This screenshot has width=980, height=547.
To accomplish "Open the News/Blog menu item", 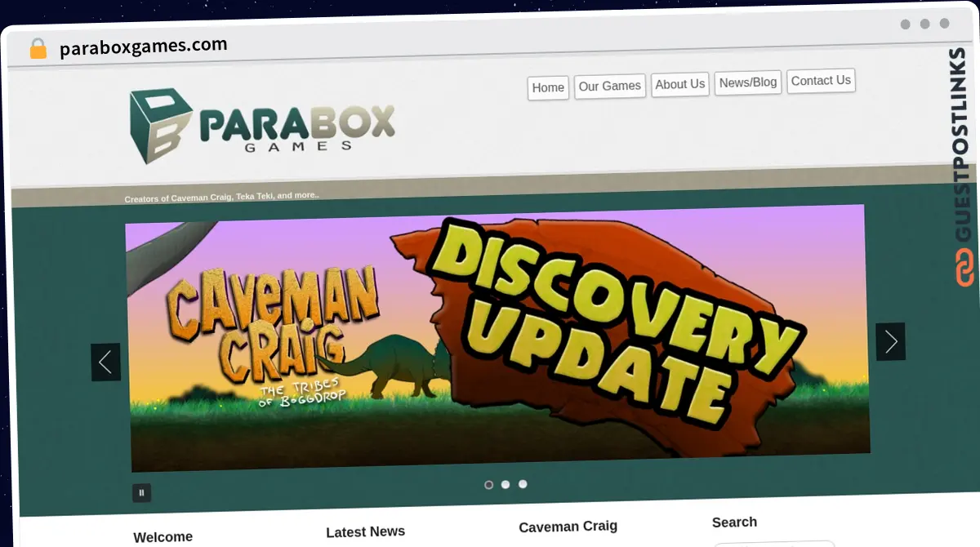I will pos(748,82).
